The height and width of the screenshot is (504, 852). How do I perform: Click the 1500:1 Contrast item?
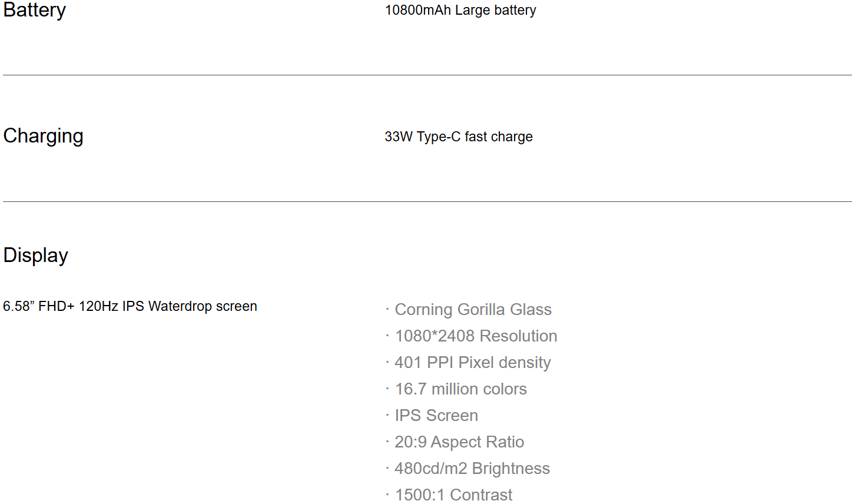453,495
